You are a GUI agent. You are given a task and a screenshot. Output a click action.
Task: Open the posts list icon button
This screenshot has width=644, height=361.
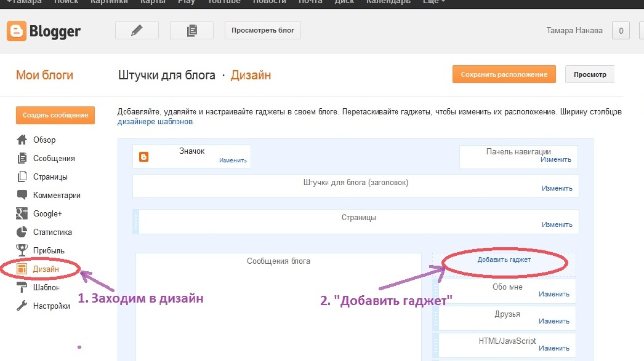pyautogui.click(x=192, y=30)
